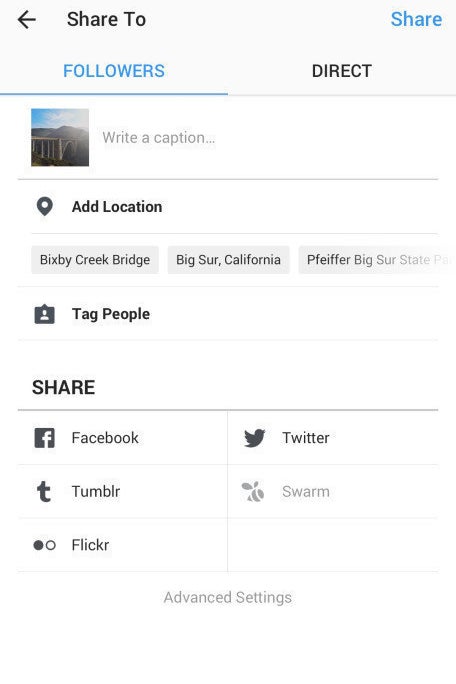
Task: Select Bixby Creek Bridge location suggestion
Action: pos(95,260)
